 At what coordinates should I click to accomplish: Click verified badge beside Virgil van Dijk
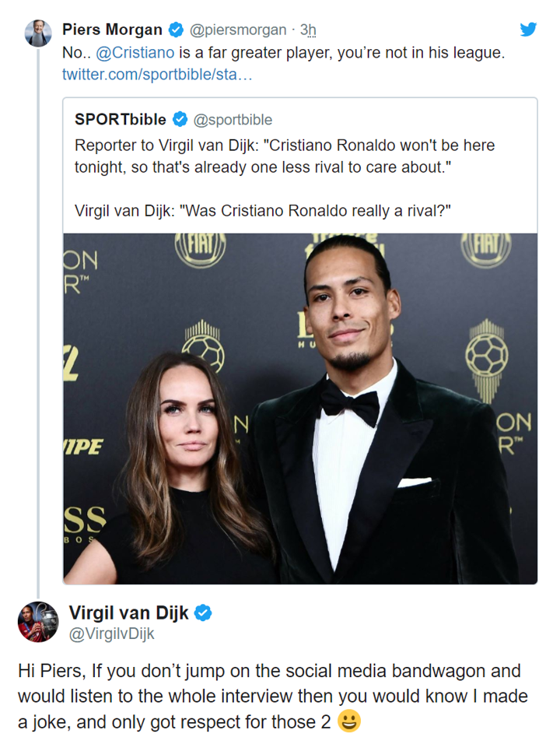coord(203,613)
